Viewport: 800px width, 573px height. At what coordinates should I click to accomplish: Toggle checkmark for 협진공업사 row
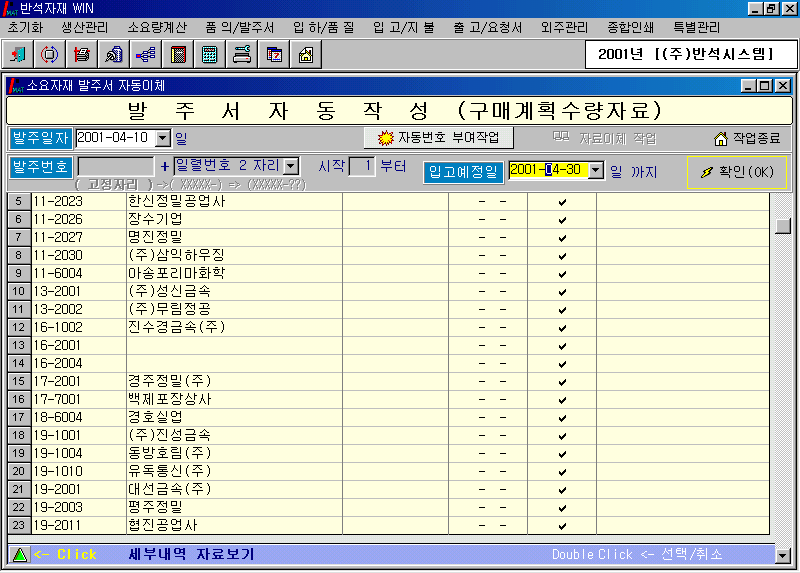click(562, 525)
